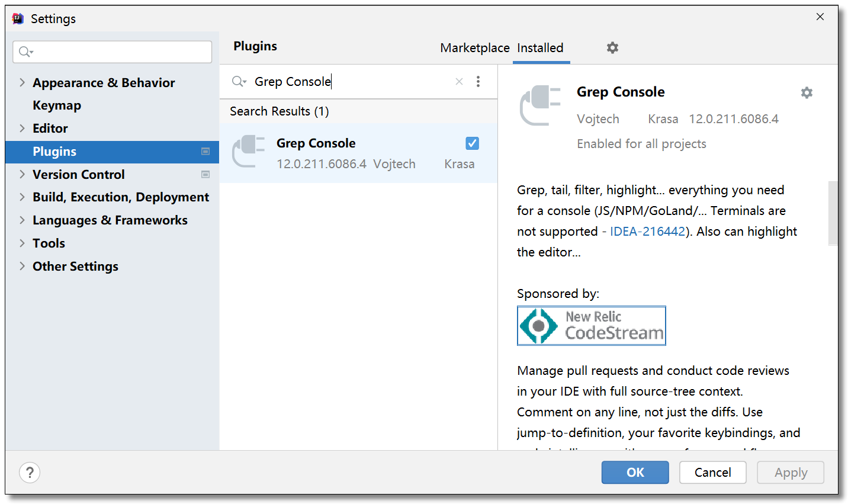Image resolution: width=848 pixels, height=504 pixels.
Task: Expand Appearance & Behavior settings
Action: pyautogui.click(x=22, y=82)
